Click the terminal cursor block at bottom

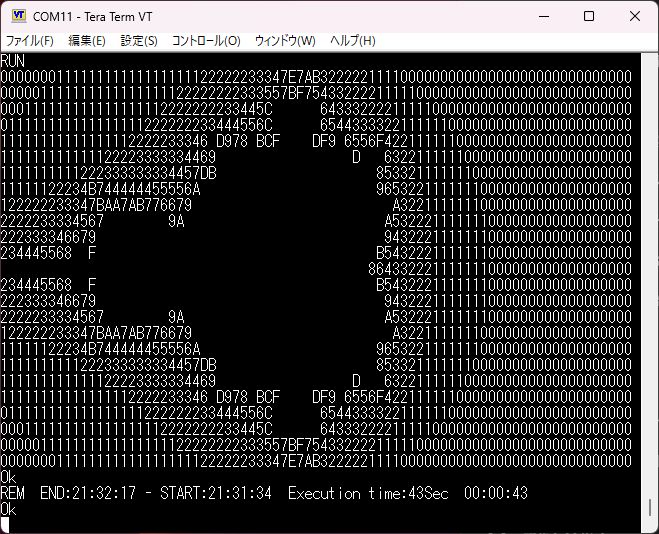point(5,525)
